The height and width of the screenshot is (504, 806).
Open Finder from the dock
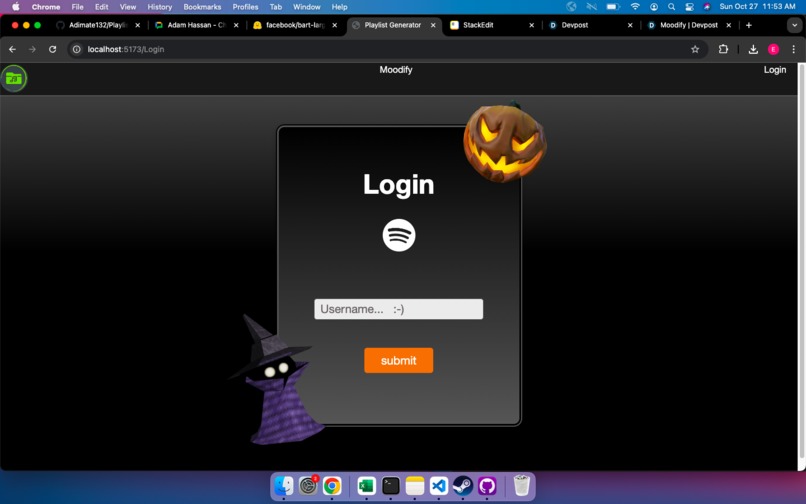pos(284,485)
